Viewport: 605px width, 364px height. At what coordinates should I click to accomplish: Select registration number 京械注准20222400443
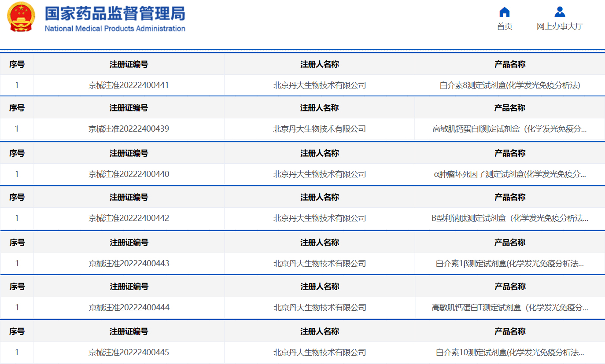click(x=129, y=264)
